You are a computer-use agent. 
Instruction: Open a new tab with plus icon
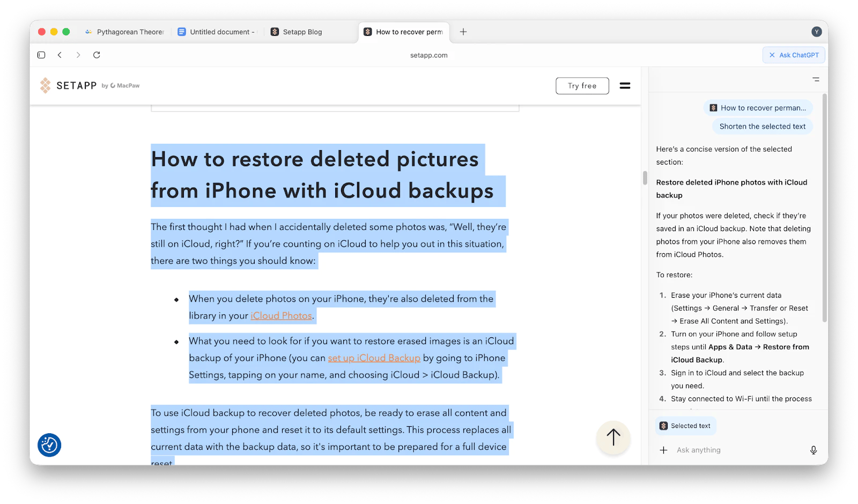tap(463, 32)
